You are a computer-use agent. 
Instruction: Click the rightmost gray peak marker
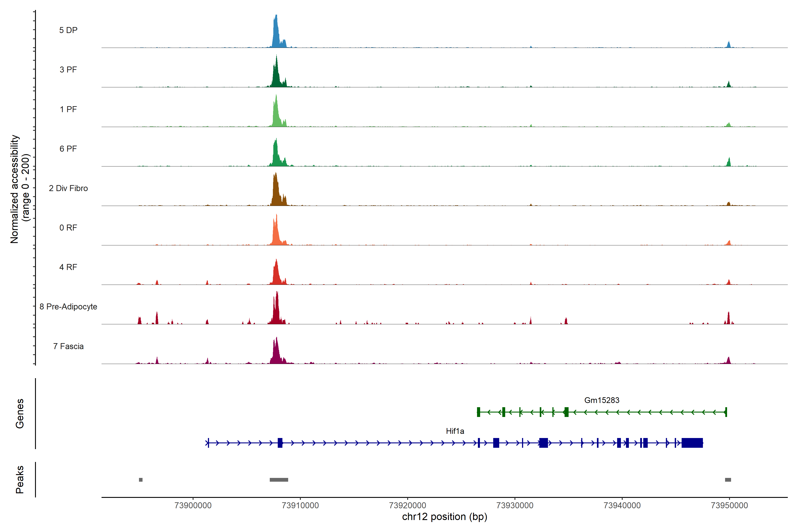[x=728, y=480]
